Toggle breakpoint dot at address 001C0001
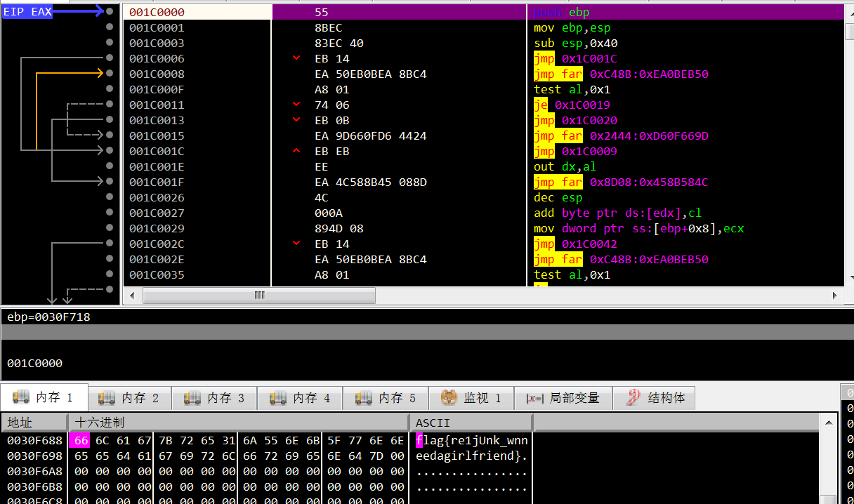The image size is (854, 504). point(109,27)
